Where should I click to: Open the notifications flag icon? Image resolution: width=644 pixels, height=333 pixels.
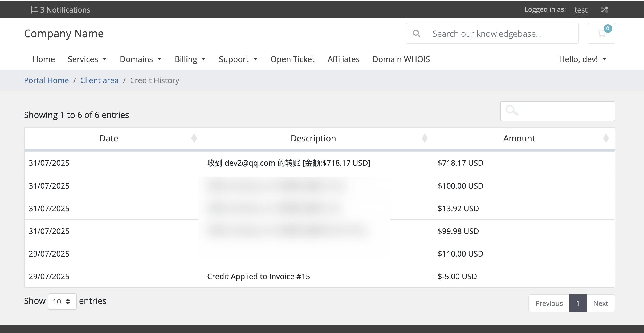(35, 10)
